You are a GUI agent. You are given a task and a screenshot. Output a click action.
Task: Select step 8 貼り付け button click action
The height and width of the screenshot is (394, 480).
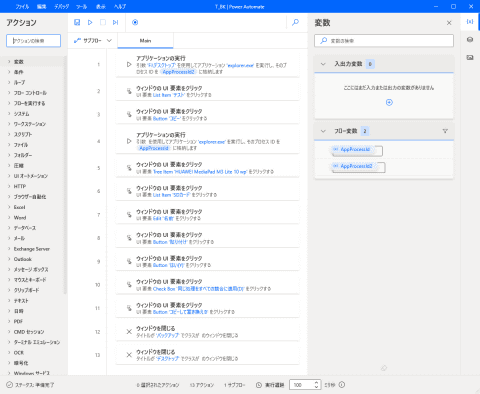coord(207,238)
